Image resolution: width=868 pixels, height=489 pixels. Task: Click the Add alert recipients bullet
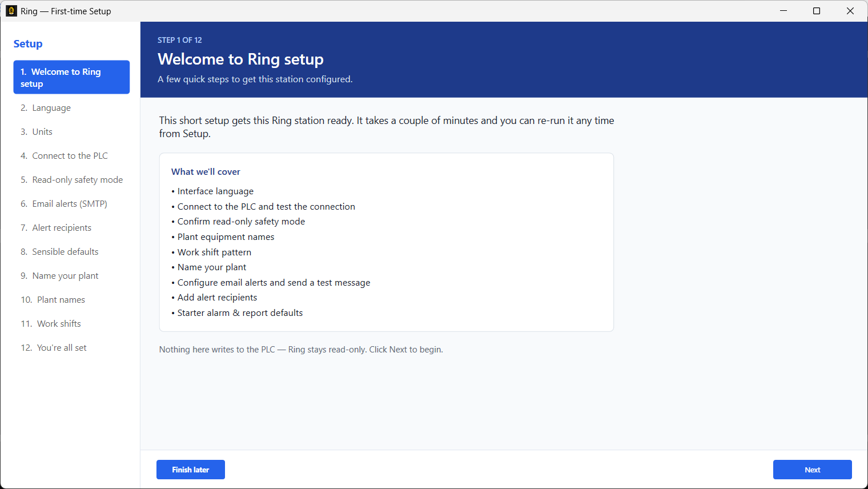214,298
